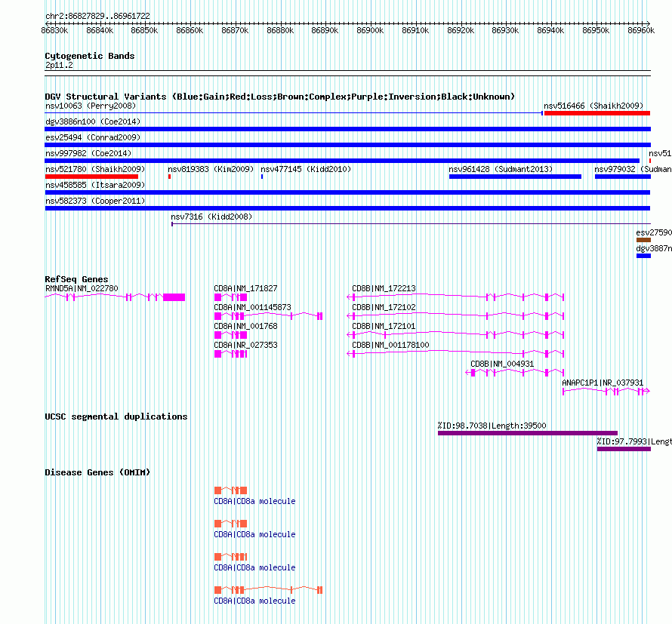Image resolution: width=672 pixels, height=624 pixels.
Task: Click the Cytogenetic Bands track title
Action: [90, 56]
